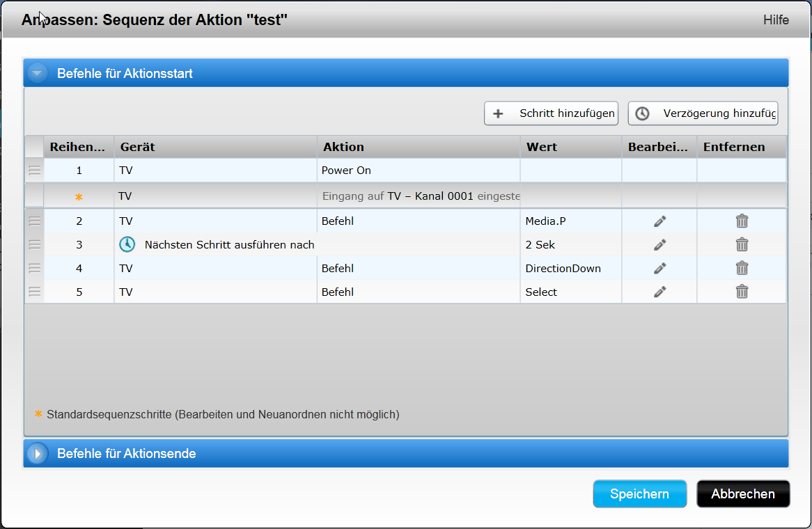Add a delay with Verzögerung hinzufügen
The image size is (812, 529).
point(703,113)
